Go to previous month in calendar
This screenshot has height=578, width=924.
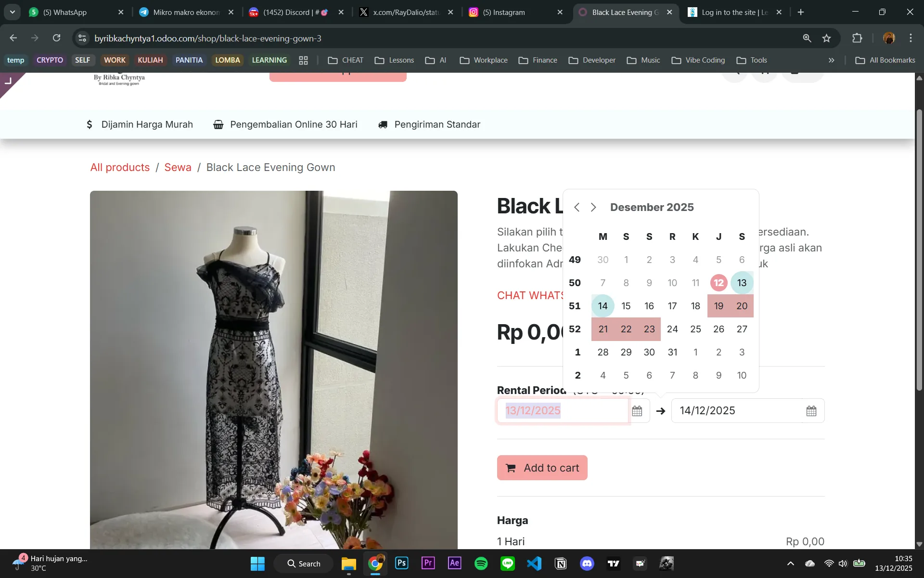click(x=577, y=207)
